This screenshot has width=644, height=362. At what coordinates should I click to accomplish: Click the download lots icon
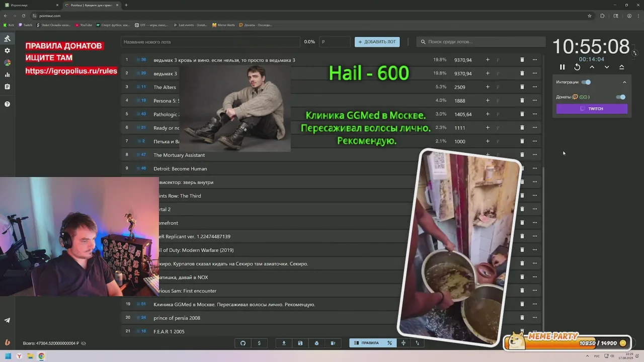click(284, 343)
